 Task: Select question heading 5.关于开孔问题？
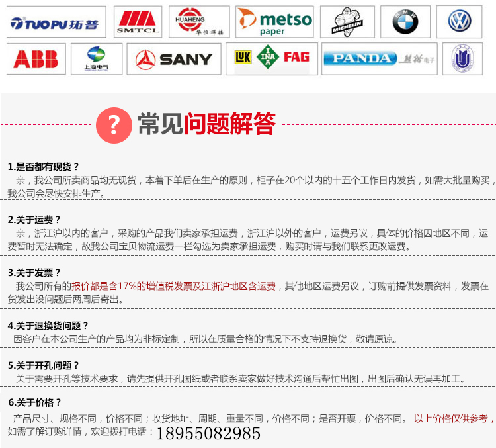coord(44,365)
